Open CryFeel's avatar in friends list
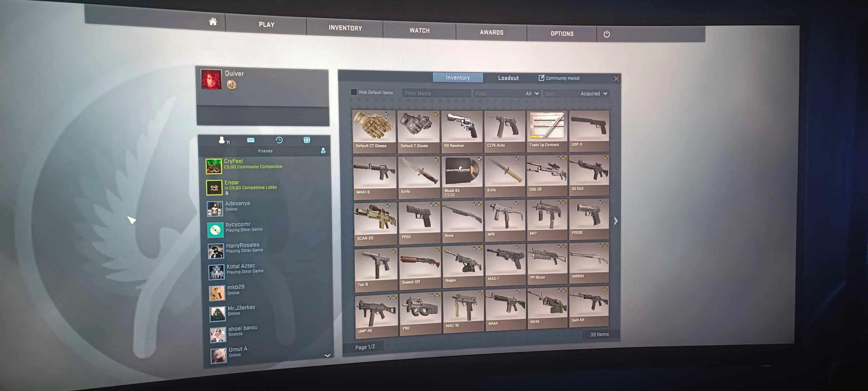 (214, 166)
